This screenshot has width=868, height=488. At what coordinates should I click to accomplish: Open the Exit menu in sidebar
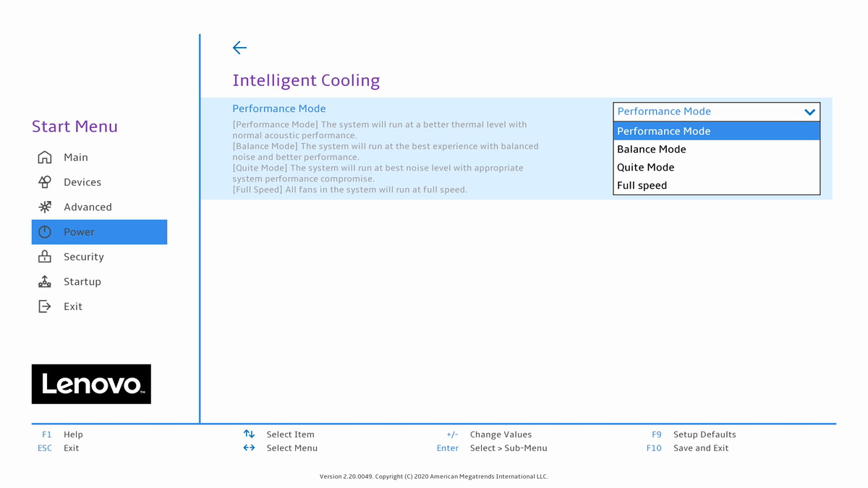(x=99, y=307)
